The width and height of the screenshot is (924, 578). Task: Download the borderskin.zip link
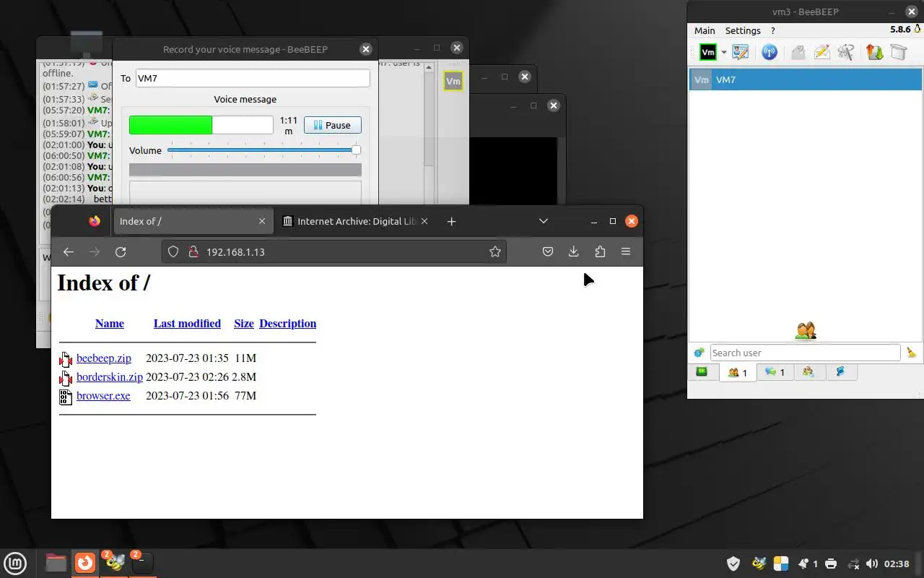click(110, 377)
